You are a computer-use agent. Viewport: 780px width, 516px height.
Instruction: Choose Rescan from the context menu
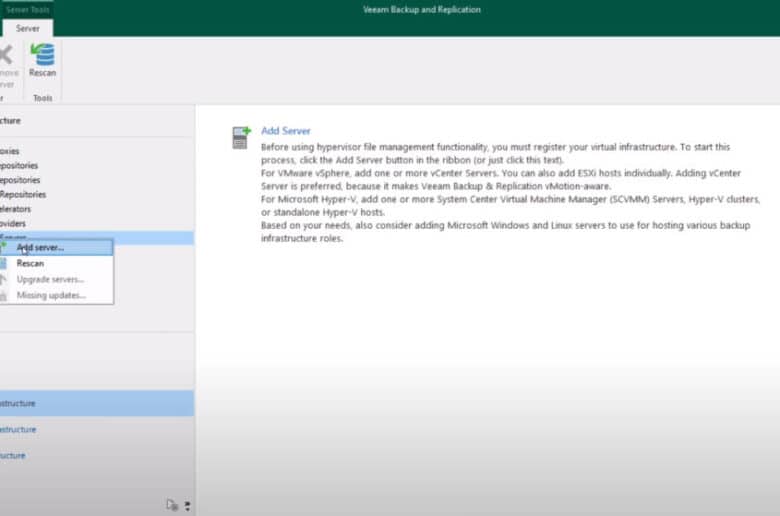[x=57, y=263]
